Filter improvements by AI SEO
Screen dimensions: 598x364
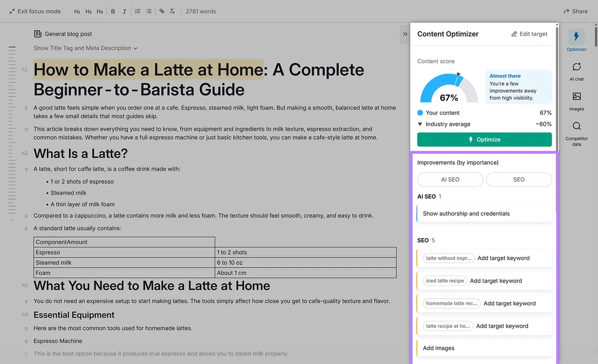tap(450, 179)
